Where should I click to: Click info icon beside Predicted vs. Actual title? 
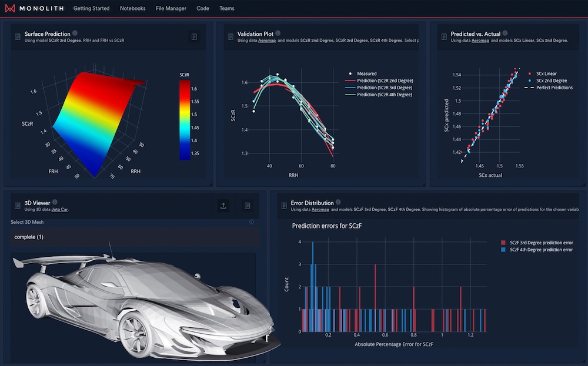point(506,33)
